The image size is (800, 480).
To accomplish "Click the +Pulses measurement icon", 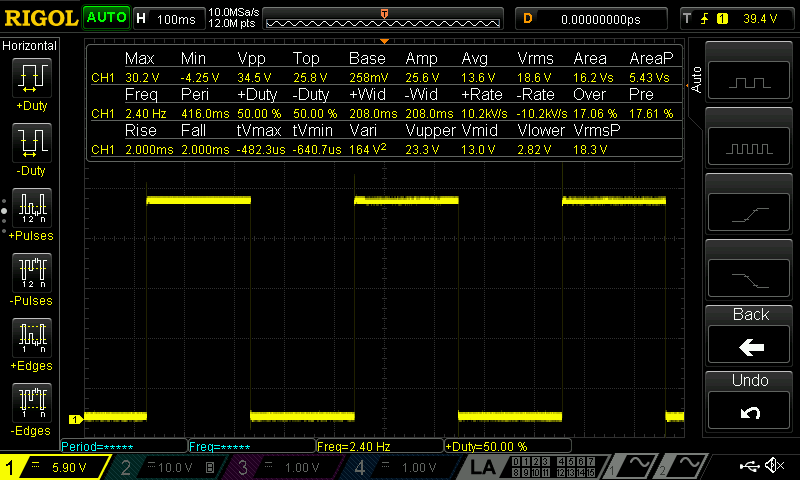I will (33, 207).
